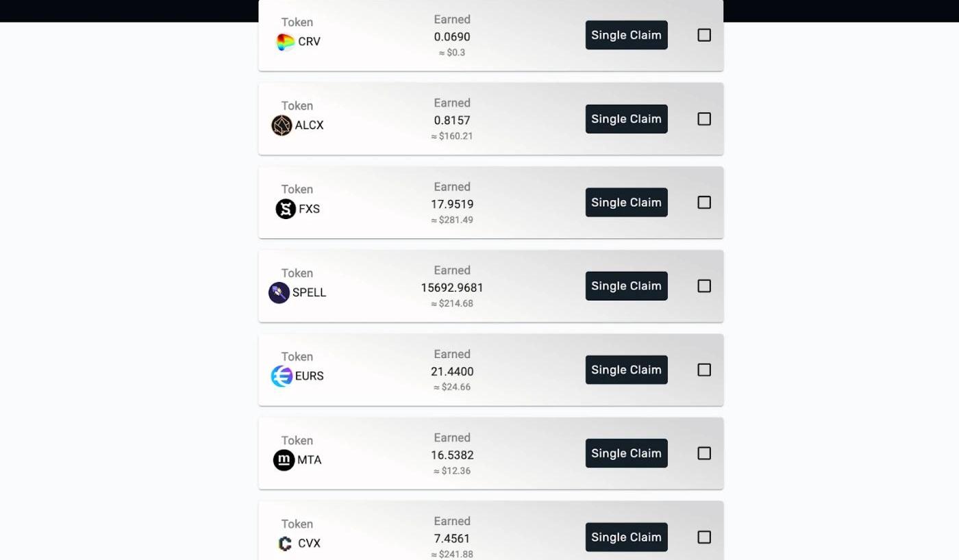This screenshot has height=560, width=959.
Task: Check the FXS claim checkbox
Action: click(x=704, y=202)
